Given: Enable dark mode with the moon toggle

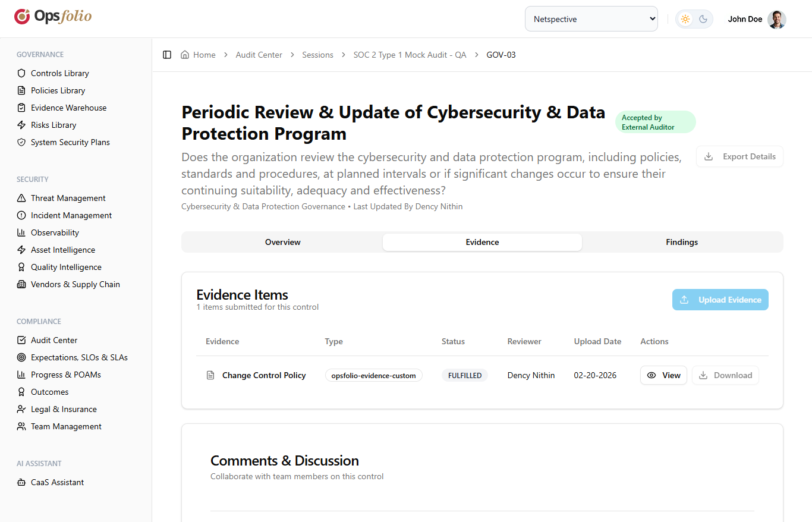Looking at the screenshot, I should point(703,18).
